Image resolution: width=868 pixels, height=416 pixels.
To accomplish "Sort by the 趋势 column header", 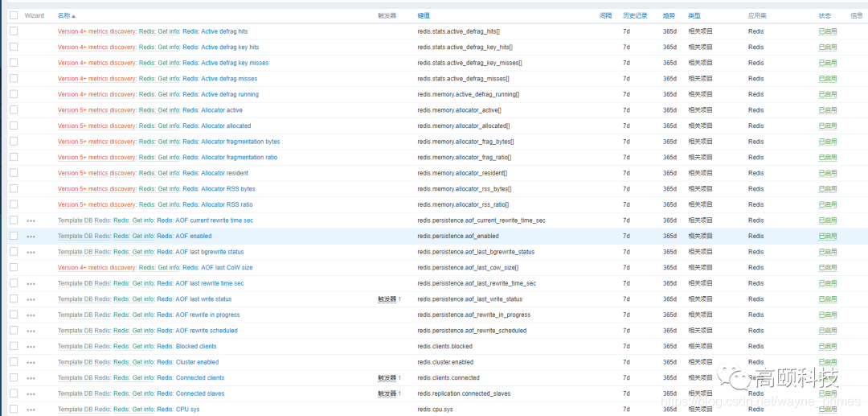I will tap(669, 16).
